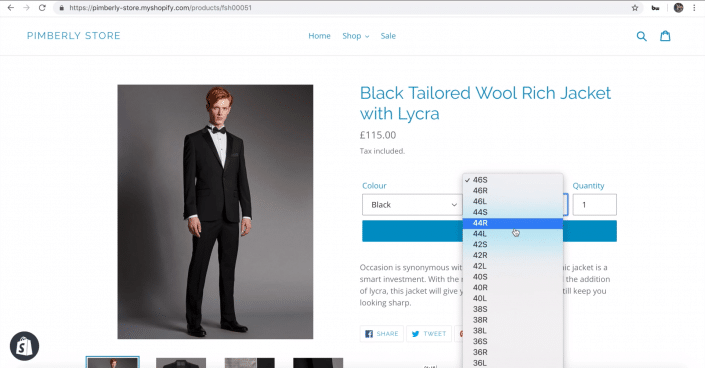Click the bw extension icon
The height and width of the screenshot is (368, 705).
point(656,8)
